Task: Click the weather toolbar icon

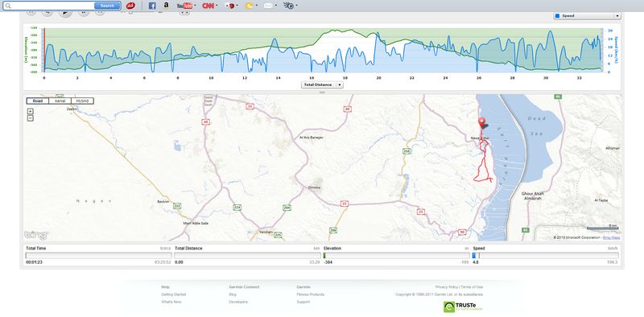Action: pos(249,6)
